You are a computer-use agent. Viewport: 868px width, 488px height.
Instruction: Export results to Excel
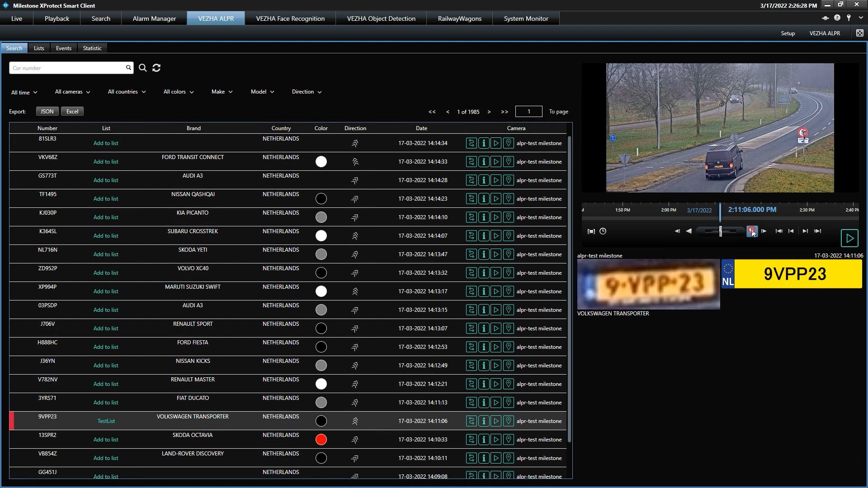72,112
